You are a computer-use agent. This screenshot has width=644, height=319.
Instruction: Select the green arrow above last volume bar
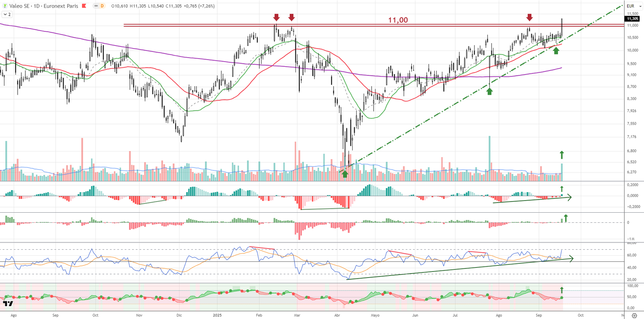pyautogui.click(x=562, y=155)
